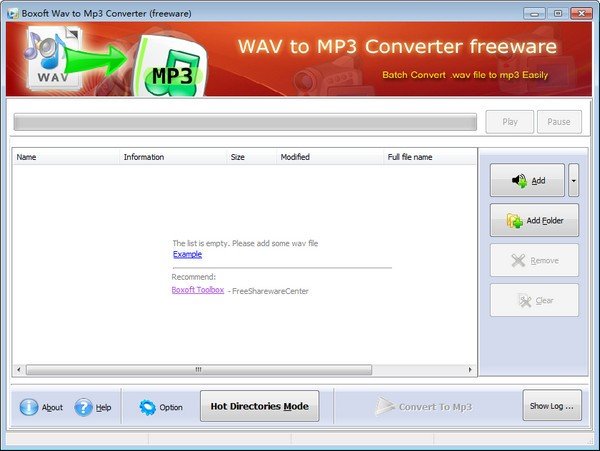Switch to Hot Directories Mode
Viewport: 600px width, 451px height.
(259, 406)
